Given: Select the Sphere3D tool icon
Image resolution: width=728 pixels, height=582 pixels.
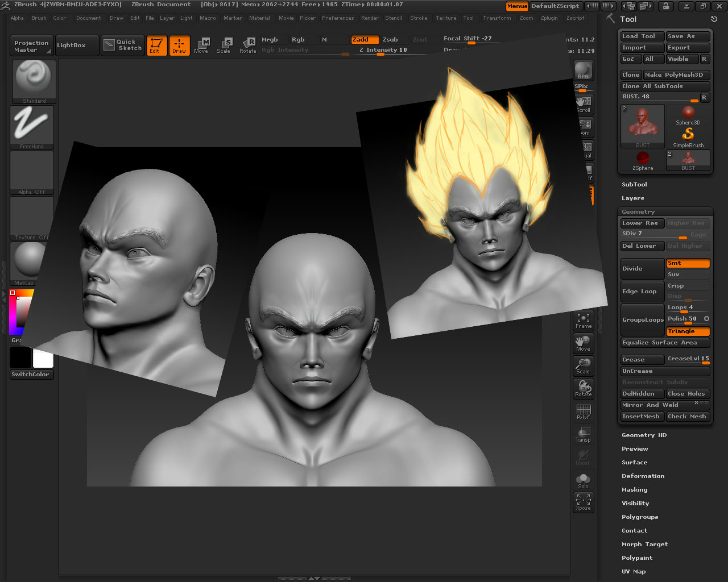Looking at the screenshot, I should pos(688,115).
